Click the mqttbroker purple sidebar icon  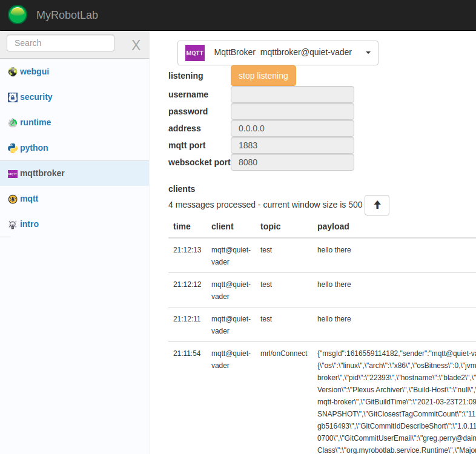tap(13, 174)
